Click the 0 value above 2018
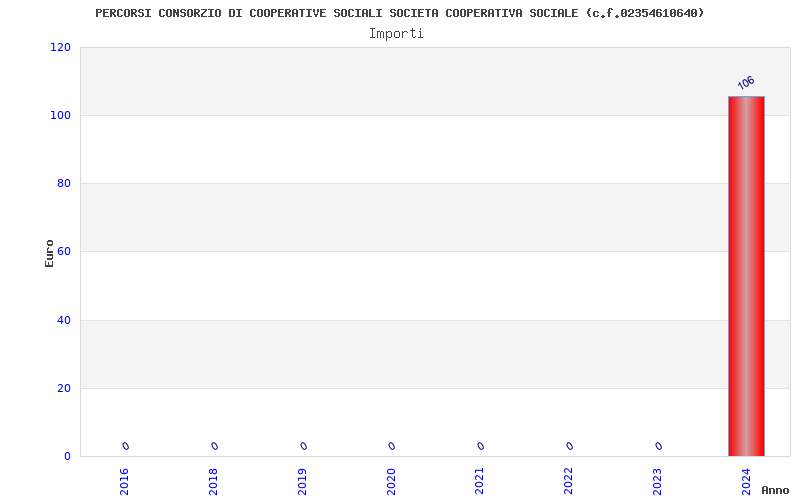 coord(214,446)
